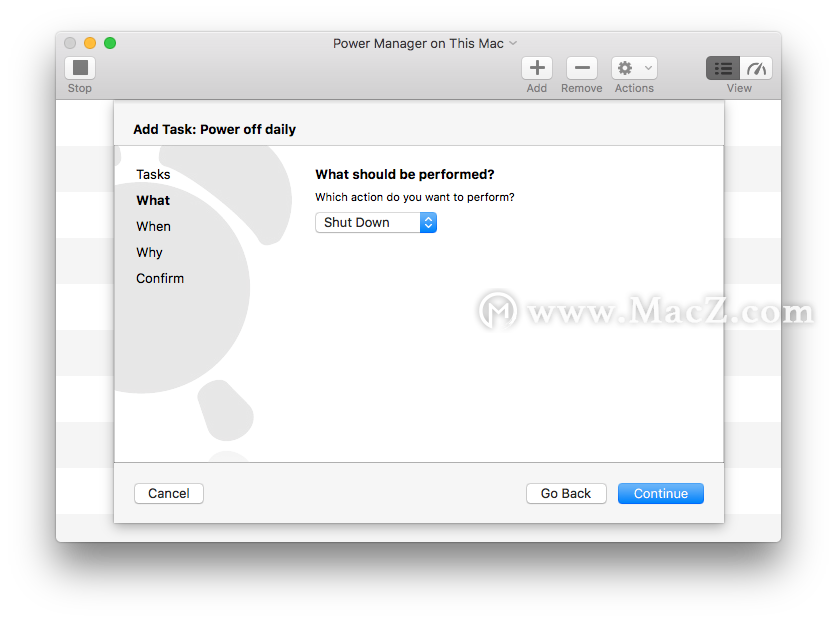
Task: Click the blue Continue button
Action: (661, 493)
